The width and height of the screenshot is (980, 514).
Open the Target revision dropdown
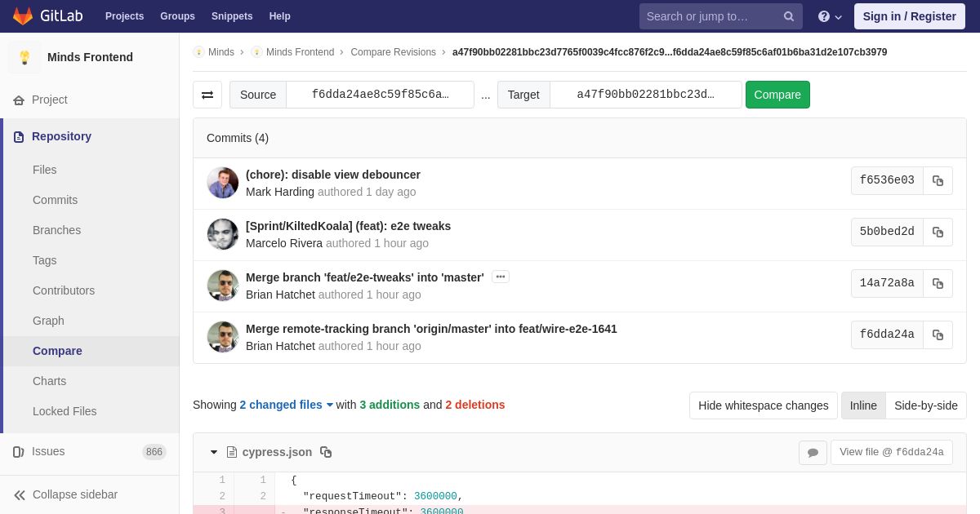[x=645, y=95]
